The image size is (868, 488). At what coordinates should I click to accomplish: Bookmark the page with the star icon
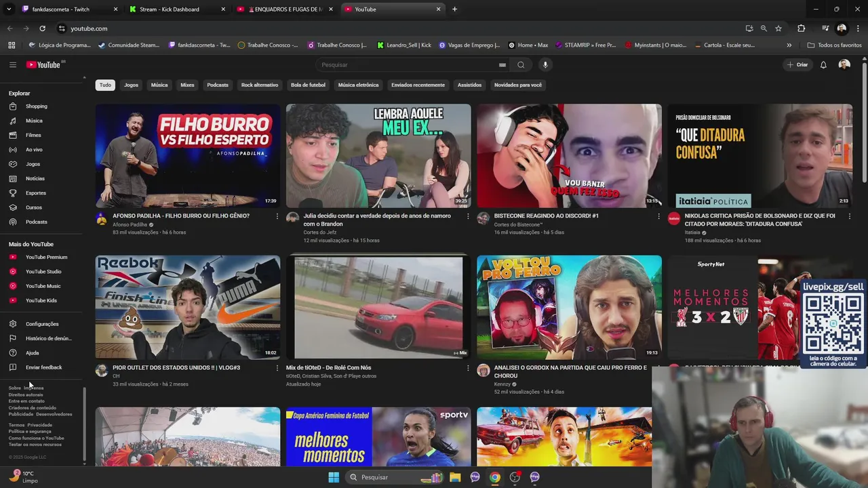pos(778,28)
